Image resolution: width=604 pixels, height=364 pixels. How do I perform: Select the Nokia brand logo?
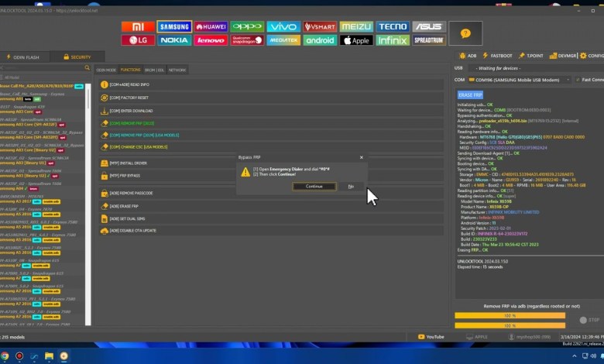tap(174, 40)
